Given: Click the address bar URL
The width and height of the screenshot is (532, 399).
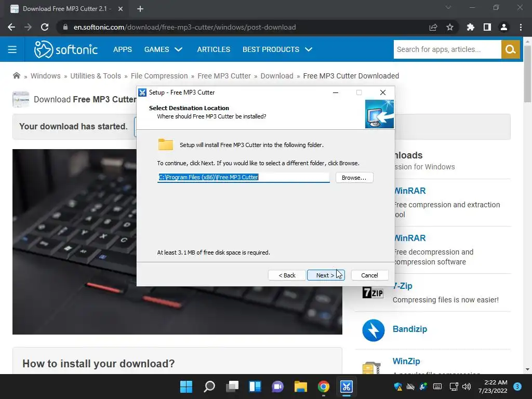Looking at the screenshot, I should [184, 27].
